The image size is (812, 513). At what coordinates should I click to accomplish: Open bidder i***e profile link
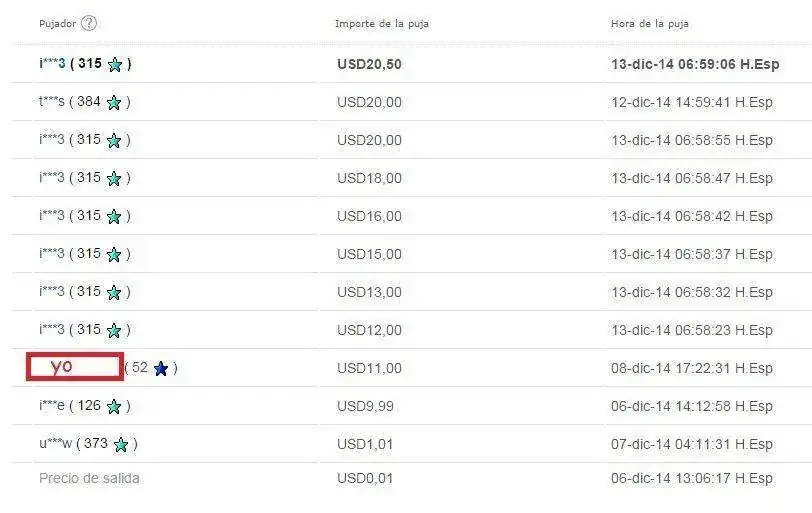pyautogui.click(x=51, y=406)
